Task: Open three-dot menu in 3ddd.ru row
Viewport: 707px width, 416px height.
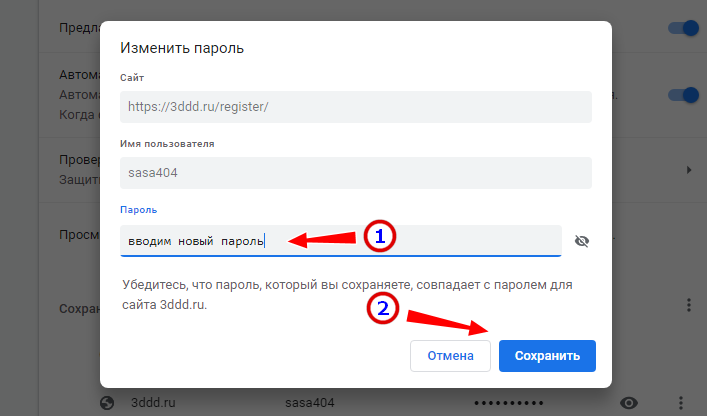Action: (681, 402)
